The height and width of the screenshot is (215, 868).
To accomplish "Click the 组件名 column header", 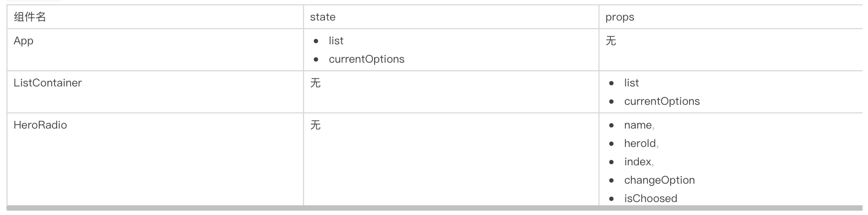I will point(30,17).
